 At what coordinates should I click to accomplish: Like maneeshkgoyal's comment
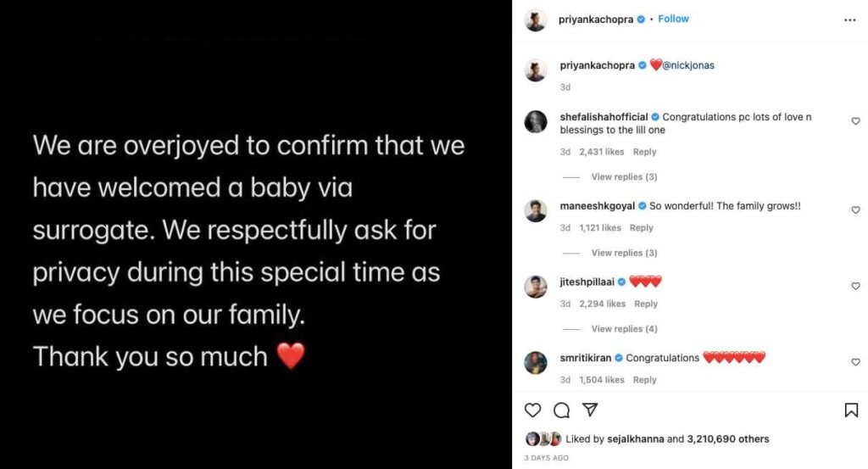(855, 210)
